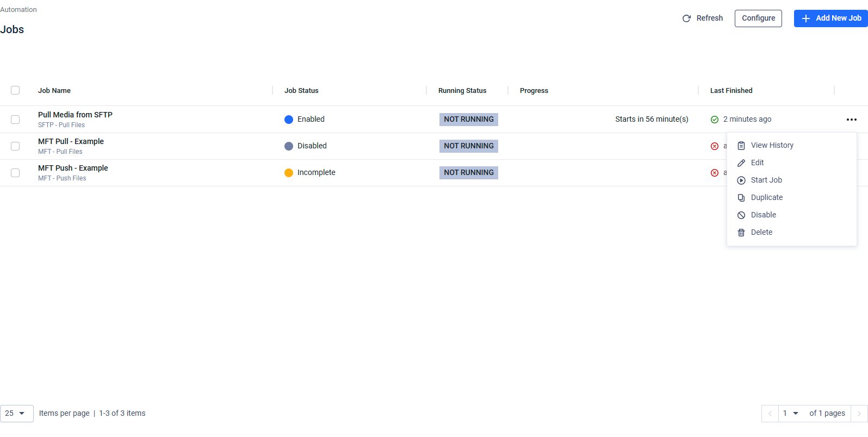This screenshot has height=437, width=868.
Task: Sort by the Last Finished column header
Action: [731, 91]
